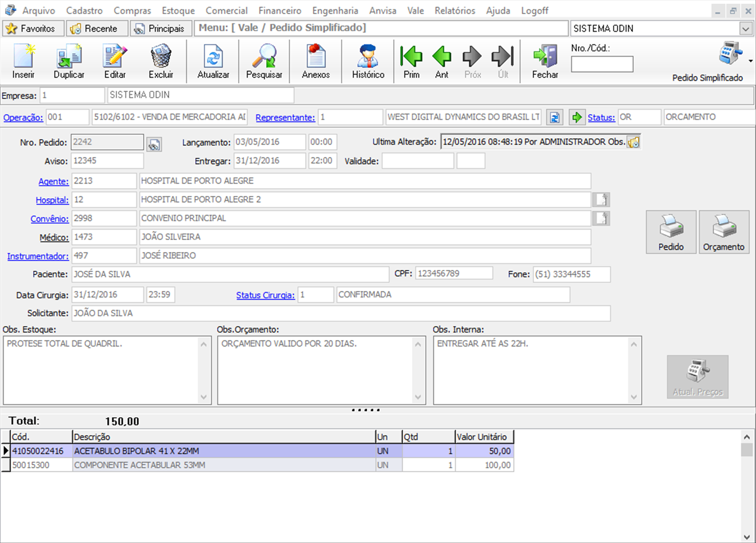Click the Nro./Cód. input field

click(x=602, y=64)
